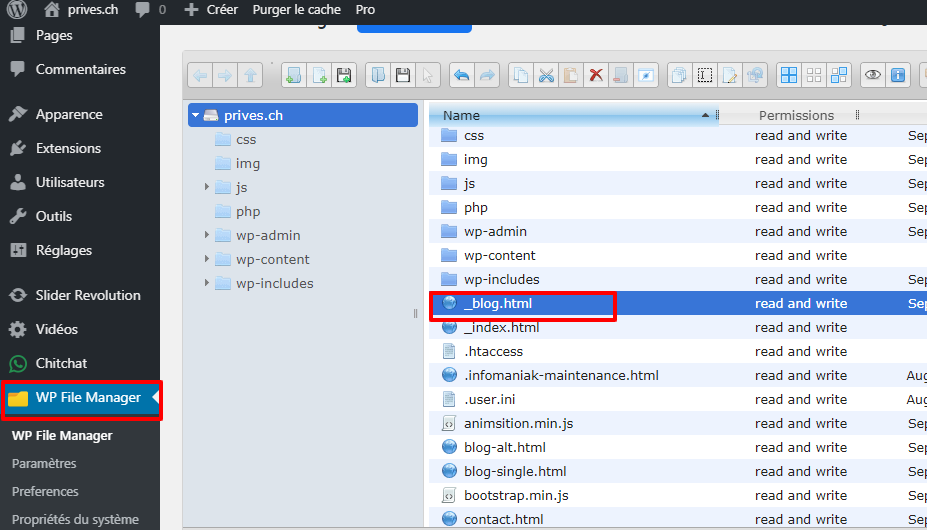Expand the wp-includes folder in tree
This screenshot has height=530, width=927.
tap(206, 283)
